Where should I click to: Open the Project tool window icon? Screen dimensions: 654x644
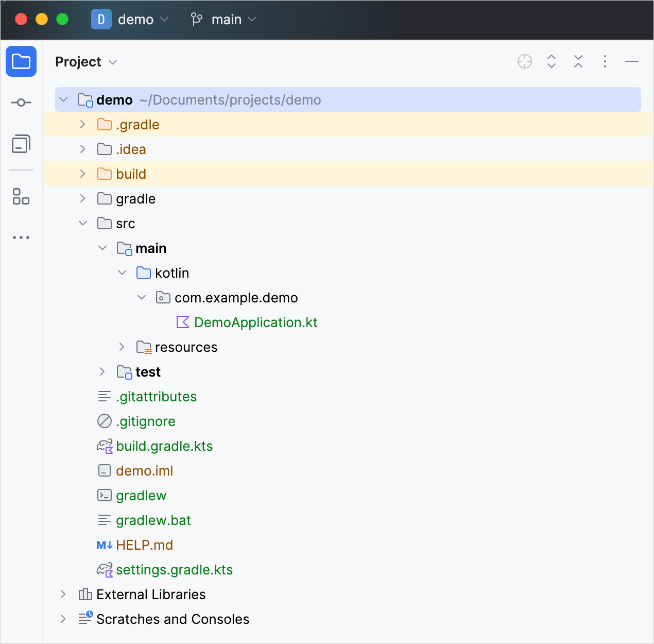tap(21, 61)
